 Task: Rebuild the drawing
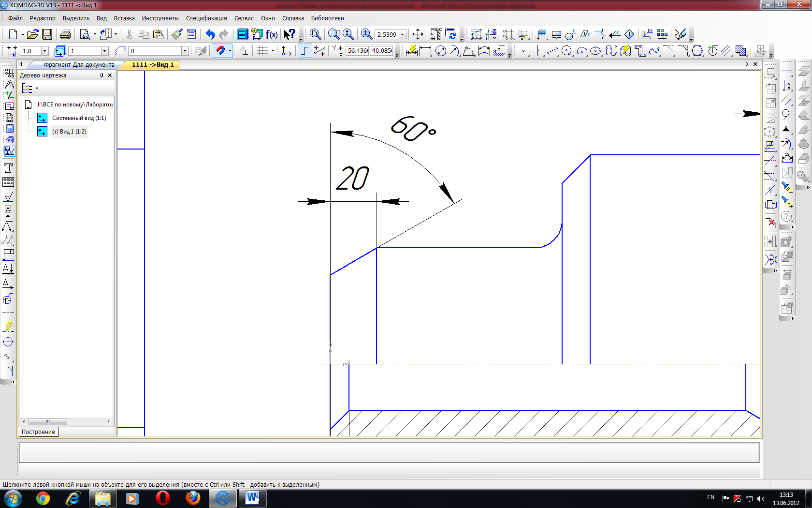[450, 34]
